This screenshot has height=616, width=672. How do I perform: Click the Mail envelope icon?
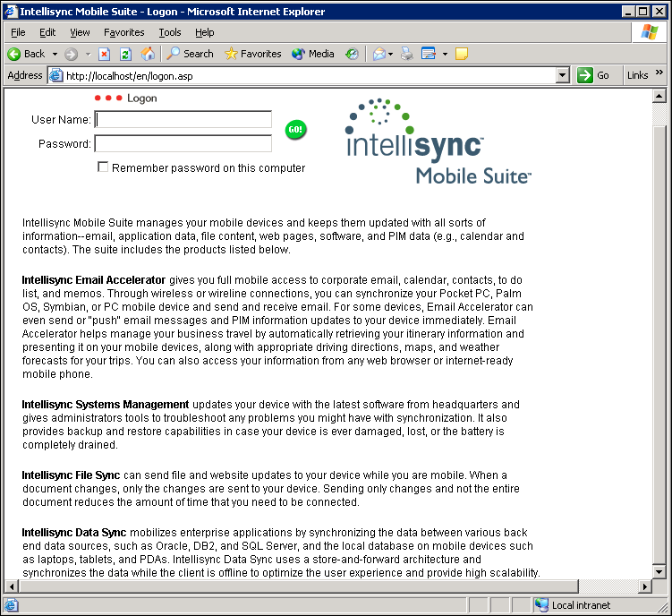[x=379, y=54]
